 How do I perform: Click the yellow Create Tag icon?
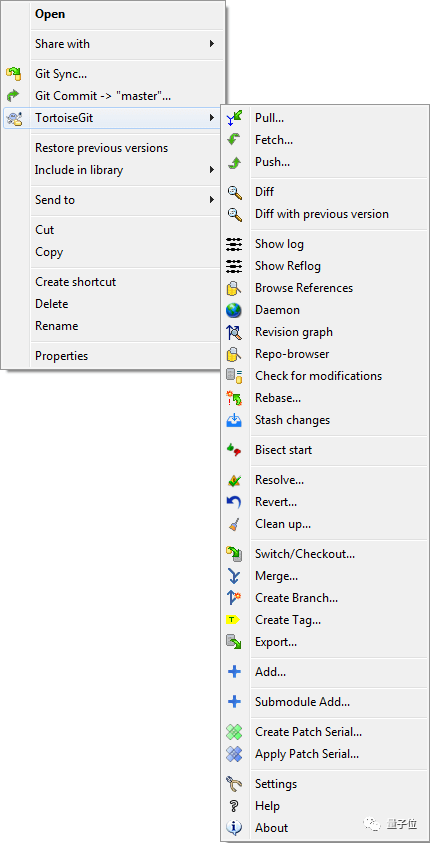point(233,620)
